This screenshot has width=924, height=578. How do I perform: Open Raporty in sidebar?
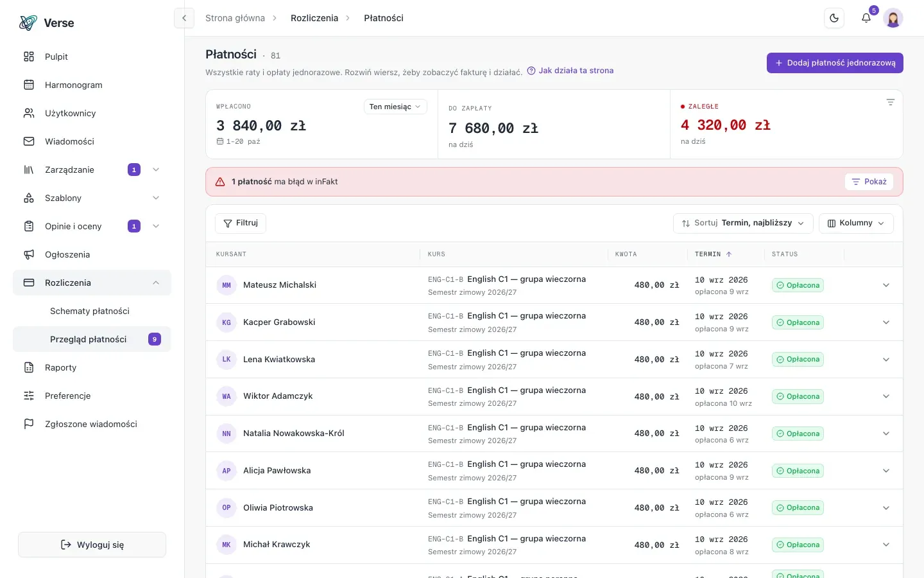92,367
